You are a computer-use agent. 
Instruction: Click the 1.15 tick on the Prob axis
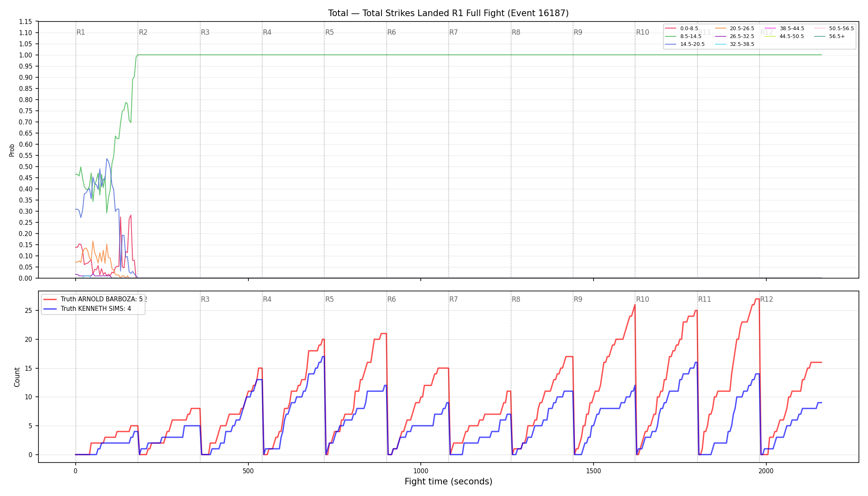(26, 21)
